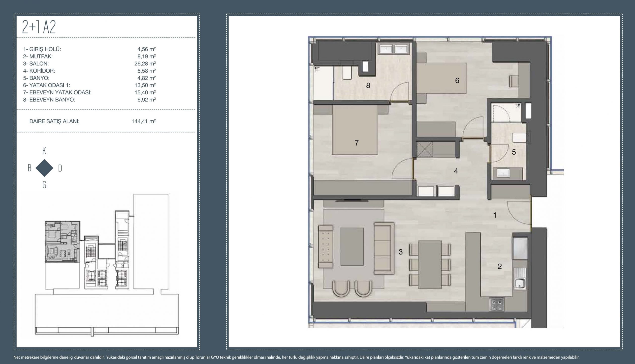This screenshot has height=364, width=635.
Task: Click the 'GİRİŞ HOLÜ' list entry
Action: pos(42,49)
